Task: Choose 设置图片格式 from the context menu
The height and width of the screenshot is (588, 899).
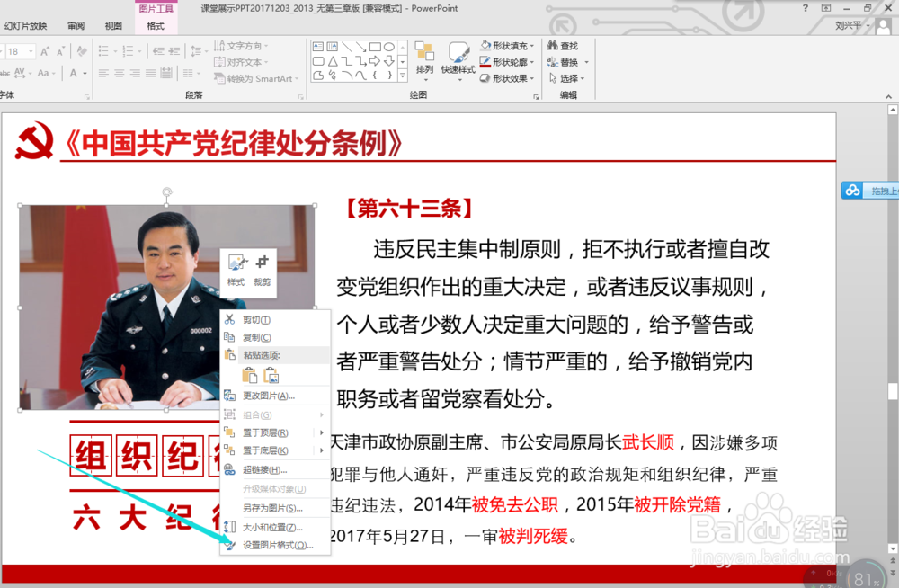Action: point(270,544)
